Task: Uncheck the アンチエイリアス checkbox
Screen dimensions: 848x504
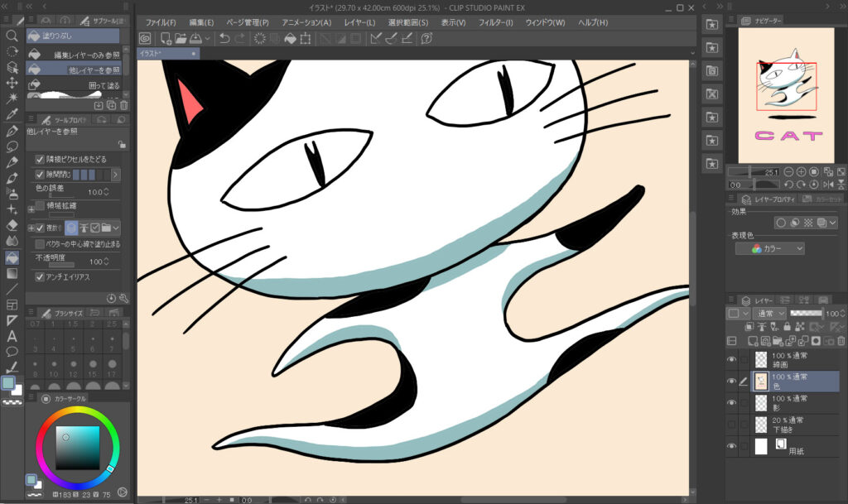Action: click(41, 277)
